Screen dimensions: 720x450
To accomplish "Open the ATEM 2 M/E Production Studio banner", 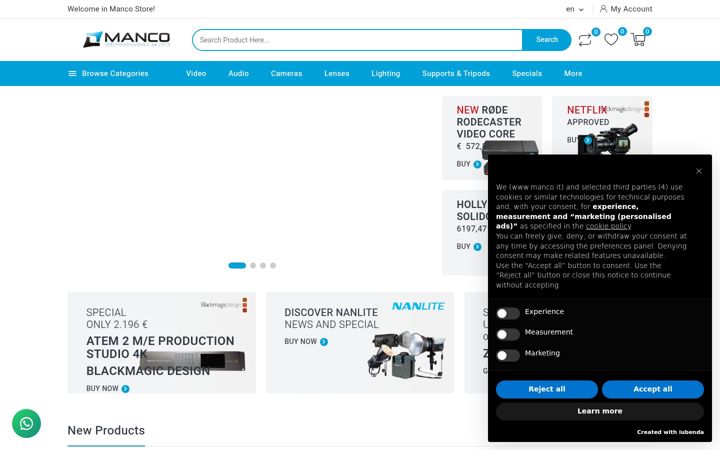I will (162, 343).
